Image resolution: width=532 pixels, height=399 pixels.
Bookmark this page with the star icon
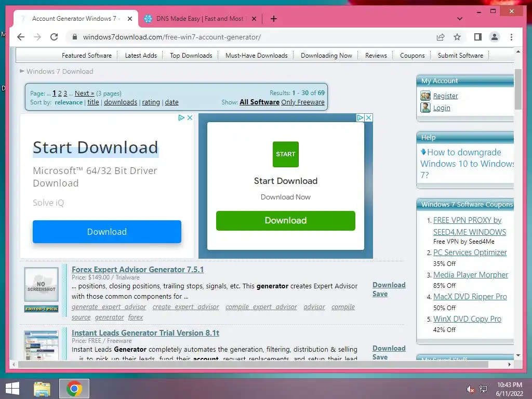tap(457, 37)
